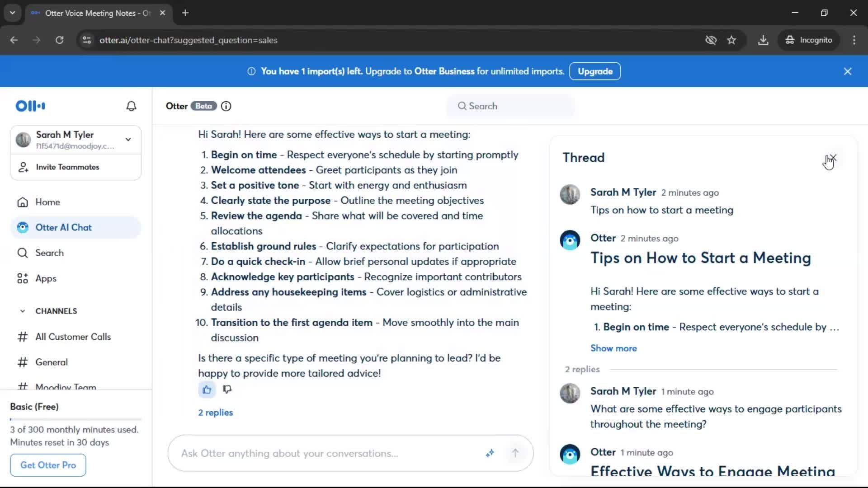Go to Home in the sidebar
Screen dimensions: 868x488
click(x=75, y=202)
